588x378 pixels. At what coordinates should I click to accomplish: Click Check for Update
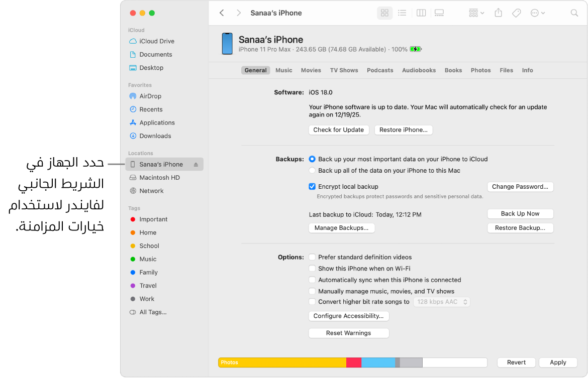[339, 130]
